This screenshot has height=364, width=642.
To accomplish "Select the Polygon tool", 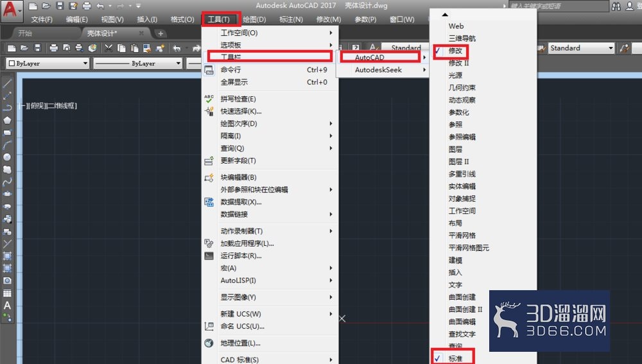I will [x=7, y=121].
